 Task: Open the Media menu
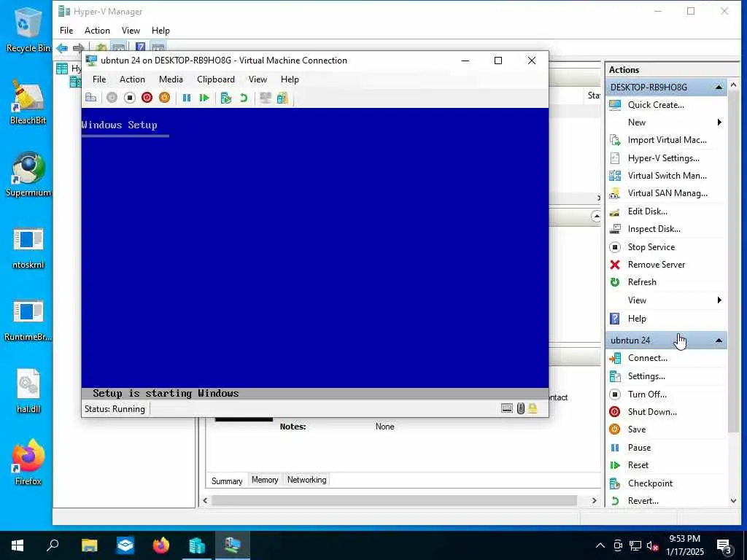[171, 79]
